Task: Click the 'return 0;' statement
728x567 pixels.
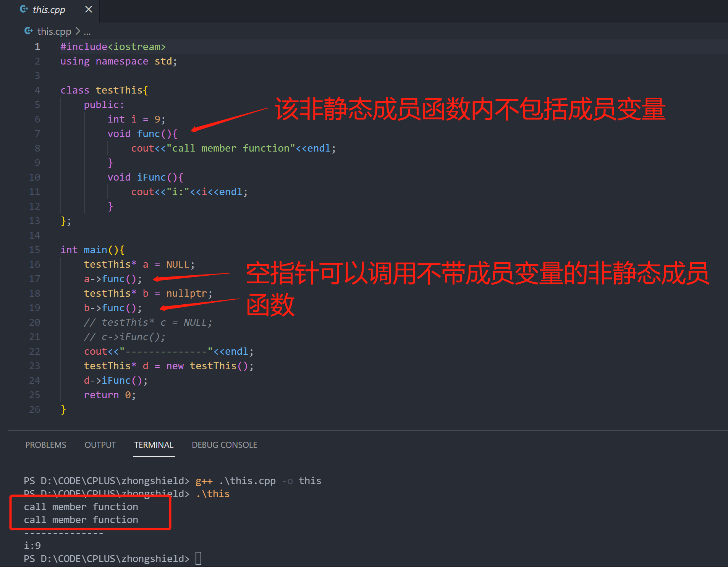Action: 110,395
